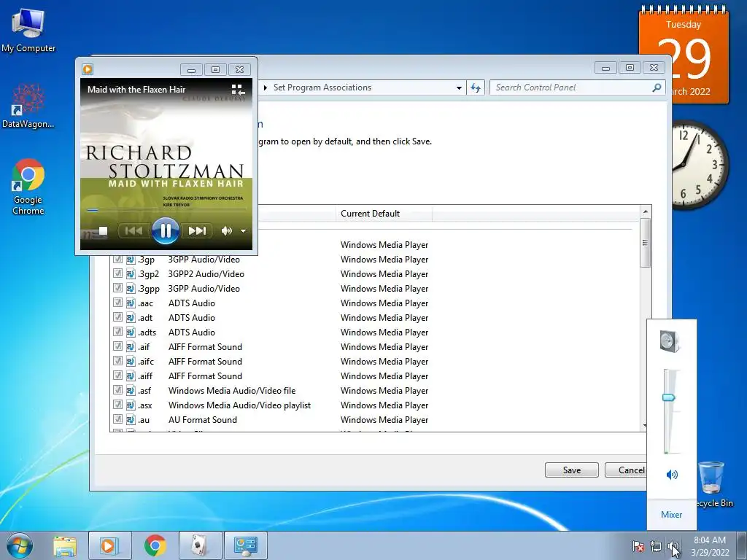
Task: Select the .aiff AIFF Format Sound description
Action: pyautogui.click(x=205, y=376)
